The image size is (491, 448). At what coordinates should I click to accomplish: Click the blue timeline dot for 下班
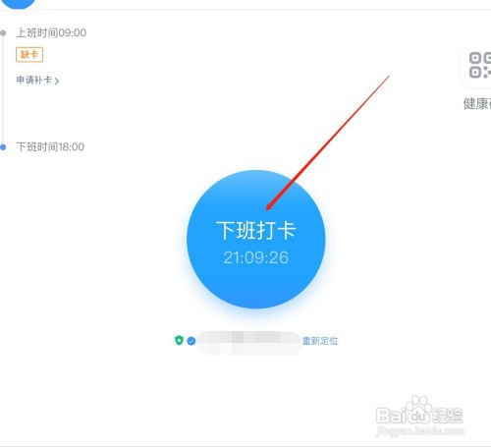pos(3,147)
